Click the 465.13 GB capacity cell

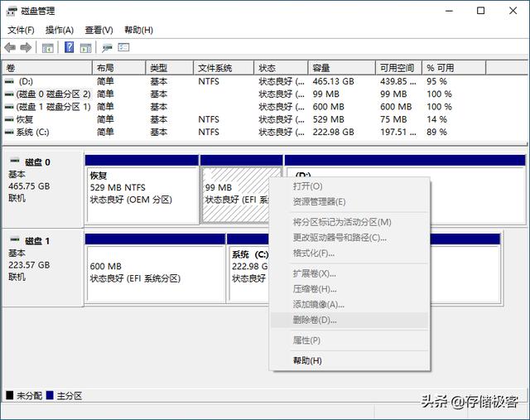pos(333,81)
